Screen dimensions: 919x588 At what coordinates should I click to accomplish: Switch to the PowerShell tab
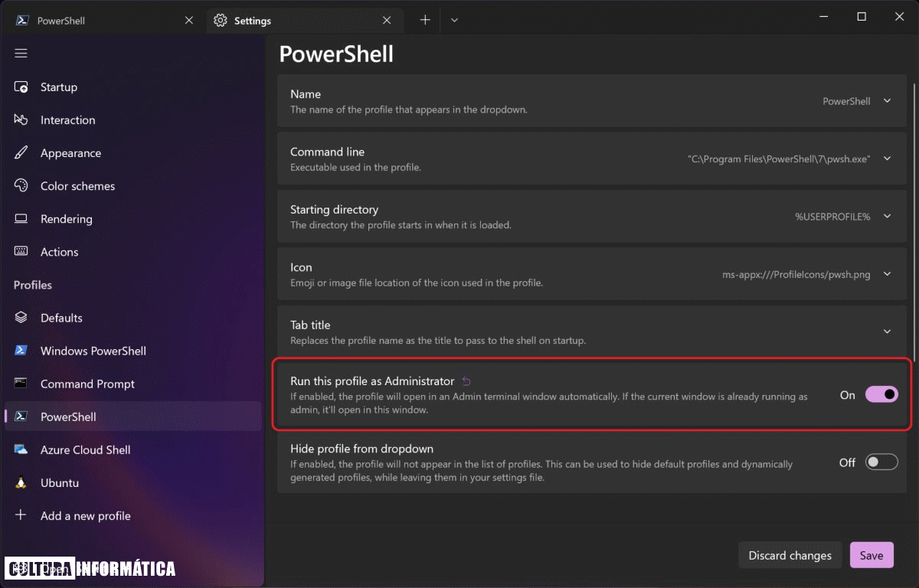click(x=103, y=21)
